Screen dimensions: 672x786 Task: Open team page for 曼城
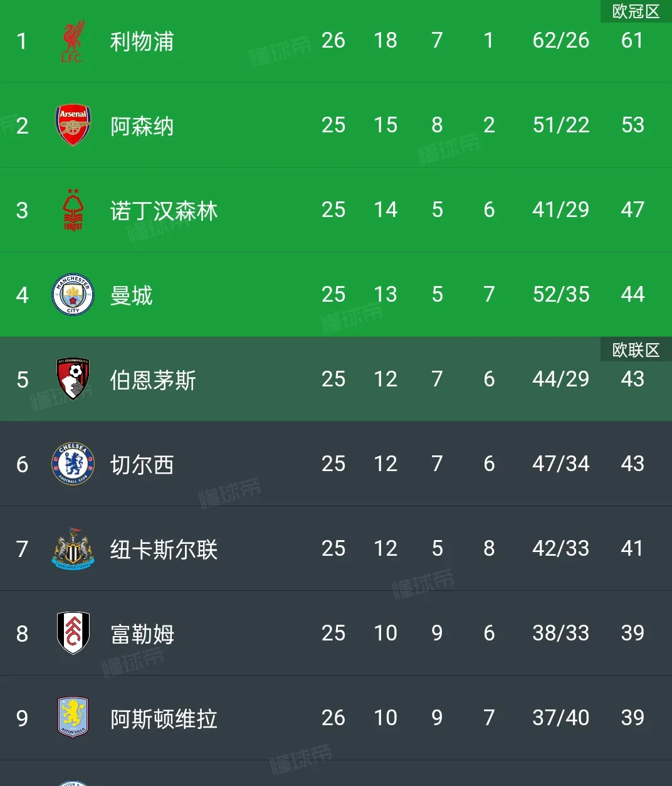click(131, 295)
